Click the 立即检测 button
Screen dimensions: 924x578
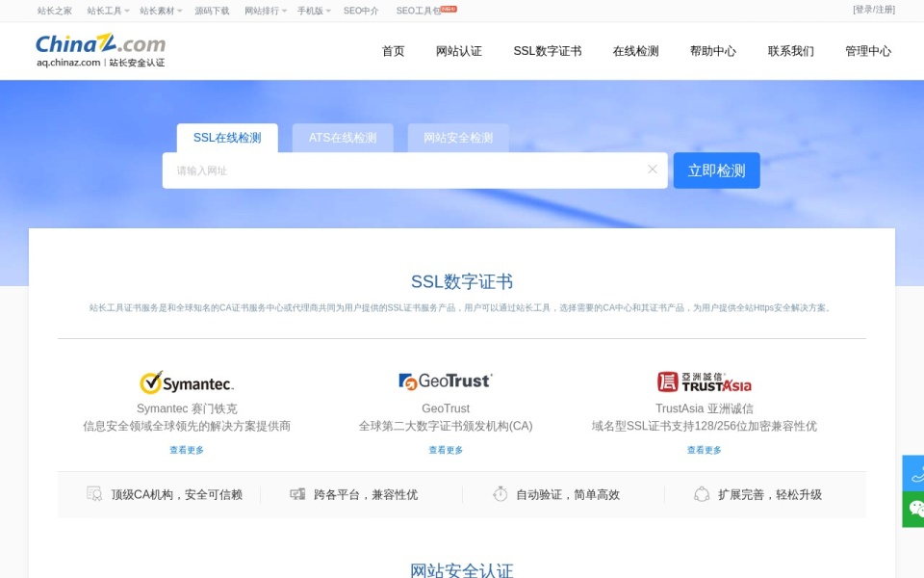[x=716, y=171]
